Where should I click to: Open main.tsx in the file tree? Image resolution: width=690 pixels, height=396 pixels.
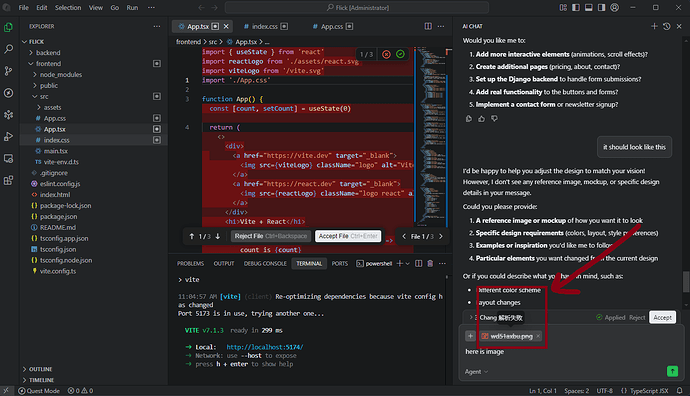[x=55, y=151]
